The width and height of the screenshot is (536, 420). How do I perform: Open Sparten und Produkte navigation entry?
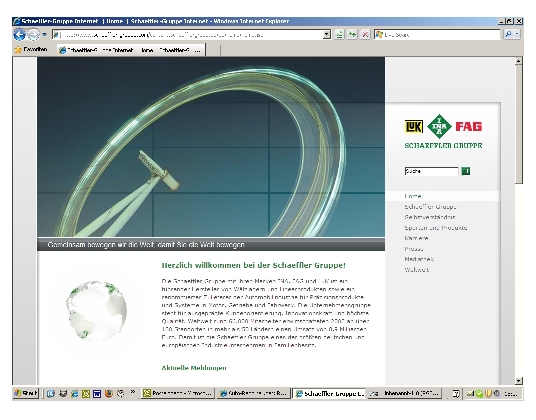click(436, 228)
